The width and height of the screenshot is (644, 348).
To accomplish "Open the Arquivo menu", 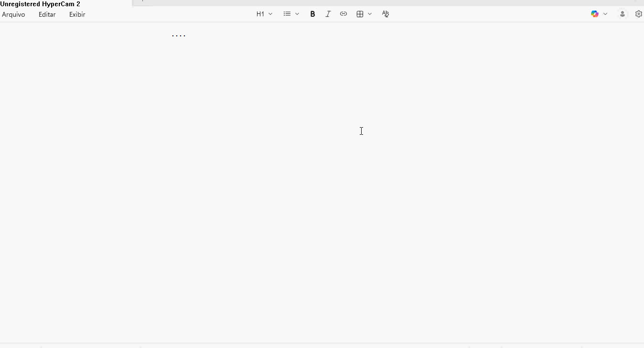I will pyautogui.click(x=13, y=14).
